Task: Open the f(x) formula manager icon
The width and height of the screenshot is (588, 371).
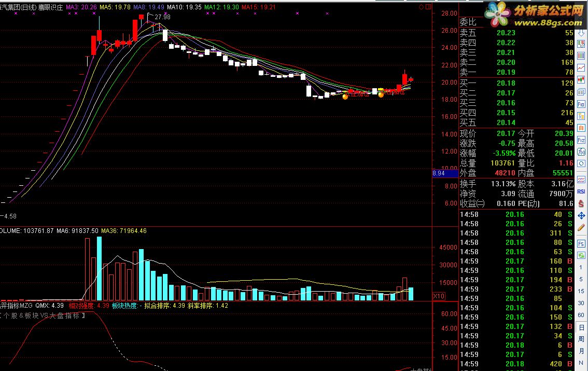Action: 581,152
